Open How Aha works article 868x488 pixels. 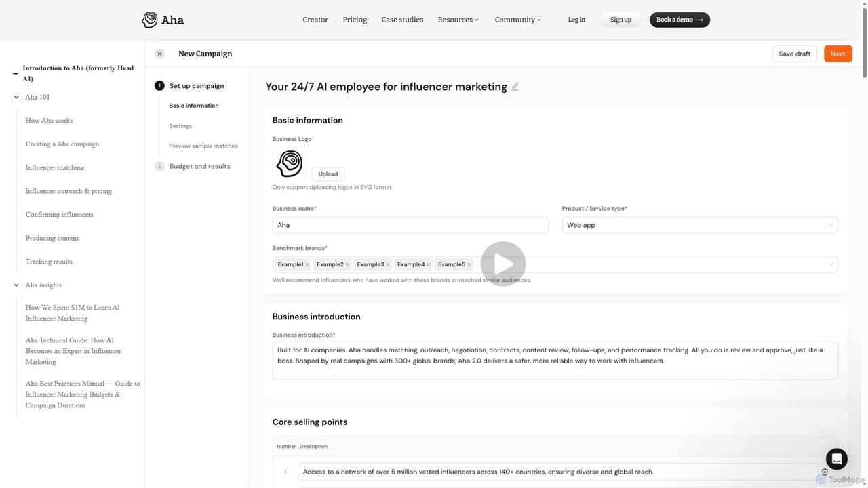[49, 121]
